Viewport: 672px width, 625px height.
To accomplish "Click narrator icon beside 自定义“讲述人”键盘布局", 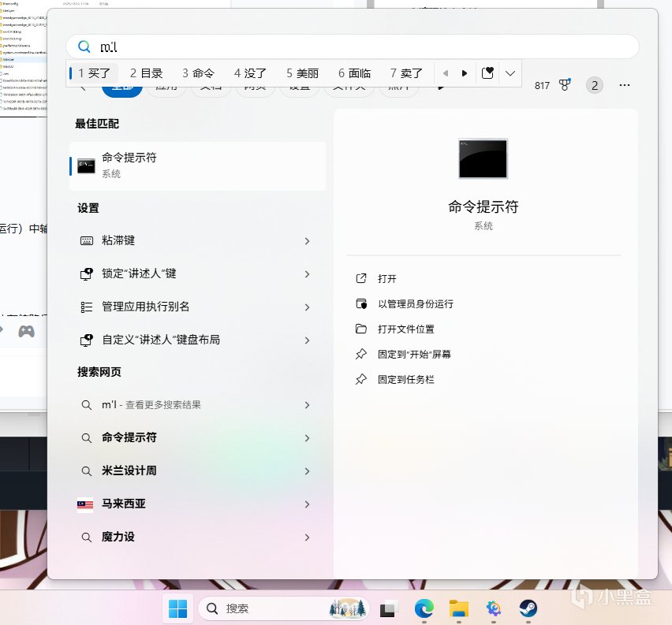I will [x=87, y=340].
